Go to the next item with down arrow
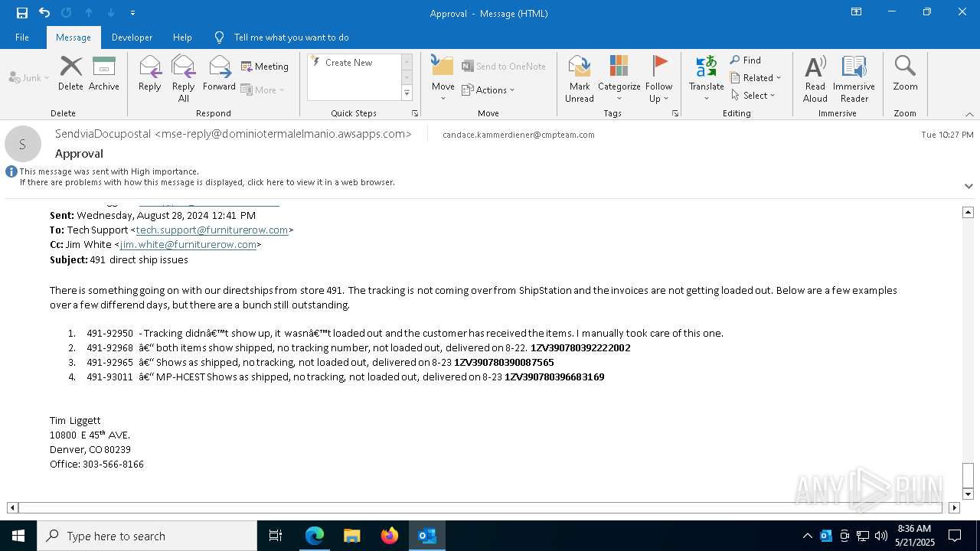 [111, 12]
